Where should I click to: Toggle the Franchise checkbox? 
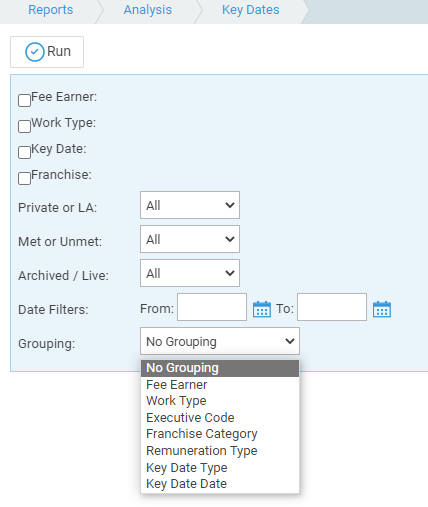[24, 178]
